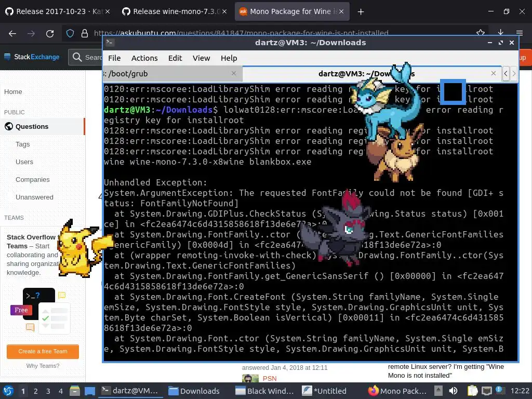
Task: Click the PSN user link
Action: 270,378
